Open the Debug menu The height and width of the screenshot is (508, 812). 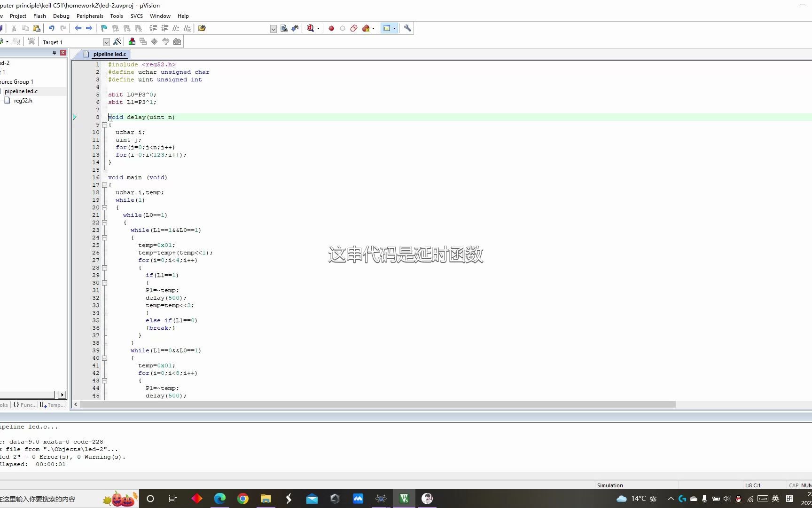(x=61, y=16)
